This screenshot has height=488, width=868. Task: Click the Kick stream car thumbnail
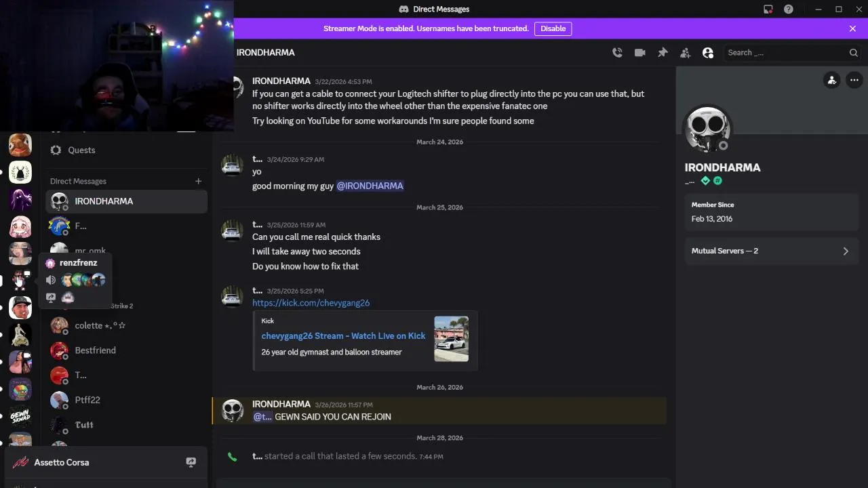(x=451, y=339)
